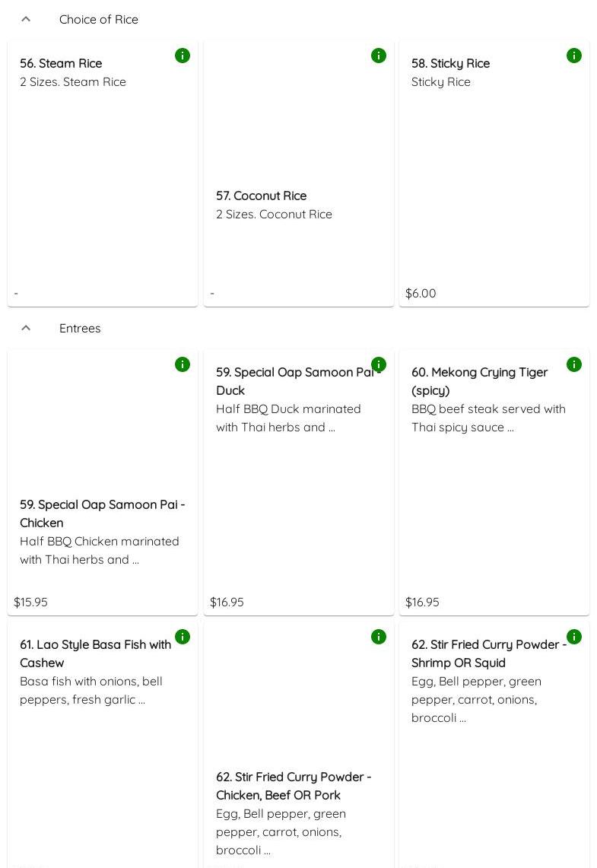Viewport: 597px width, 868px height.
Task: Click the $15.95 price on chicken entree
Action: 30,602
